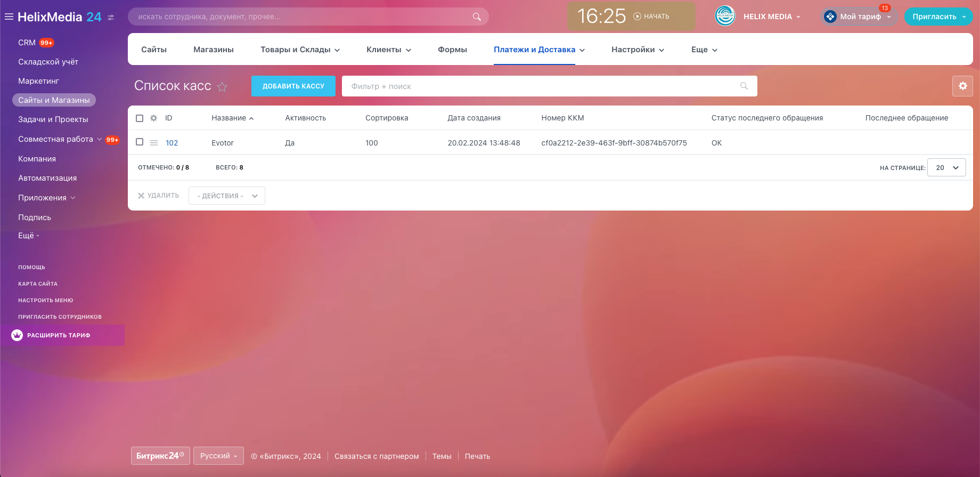Click the magnifier icon in top search bar
This screenshot has width=980, height=477.
pos(477,17)
